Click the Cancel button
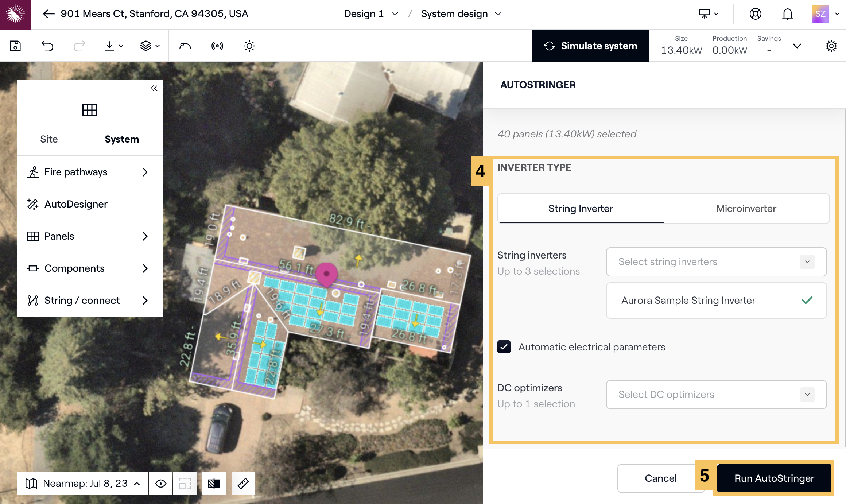Screen dimensions: 846x504 660,478
